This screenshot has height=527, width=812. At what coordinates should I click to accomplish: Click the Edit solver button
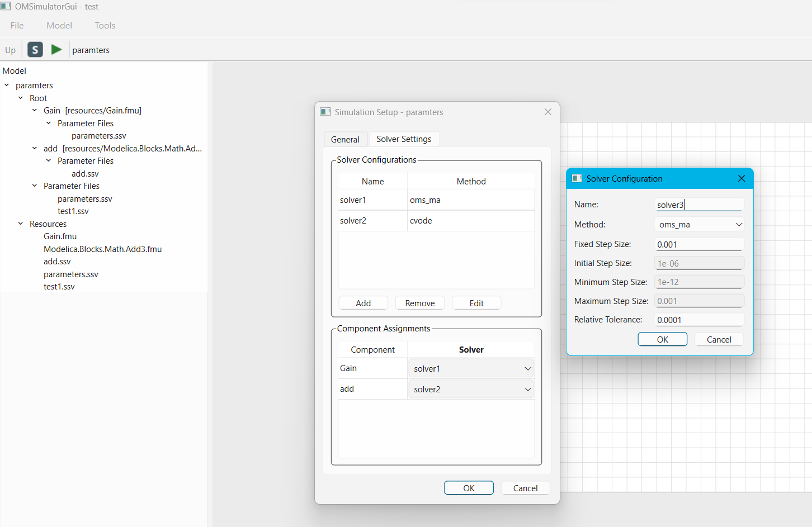tap(476, 303)
